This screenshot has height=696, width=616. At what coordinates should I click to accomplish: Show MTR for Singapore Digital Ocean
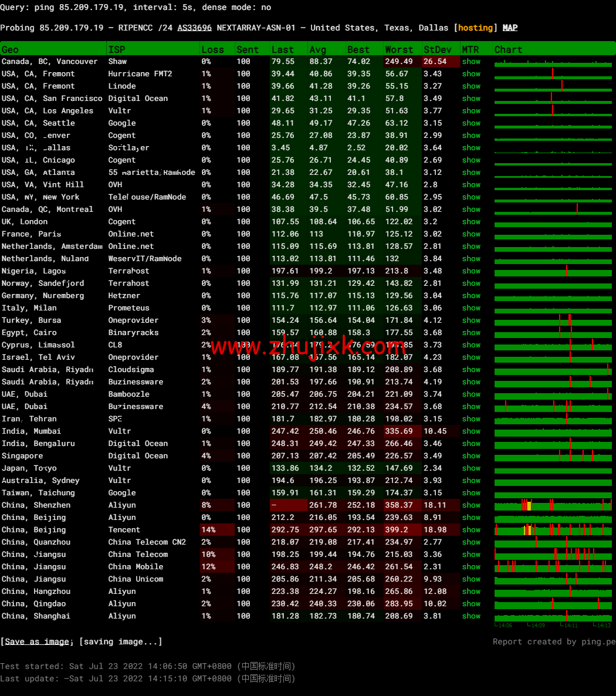point(471,456)
